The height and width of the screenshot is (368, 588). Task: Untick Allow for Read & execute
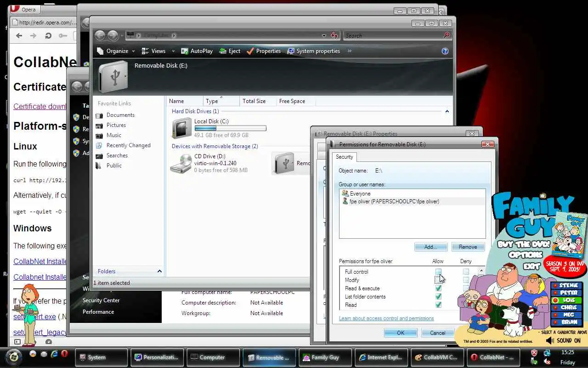tap(438, 288)
